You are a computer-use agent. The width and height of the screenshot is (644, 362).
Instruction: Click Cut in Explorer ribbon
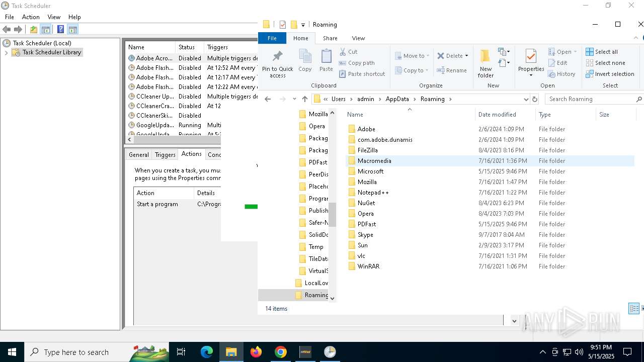tap(348, 52)
